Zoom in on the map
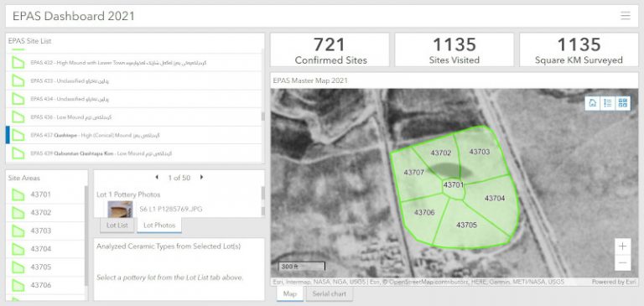 (x=623, y=246)
